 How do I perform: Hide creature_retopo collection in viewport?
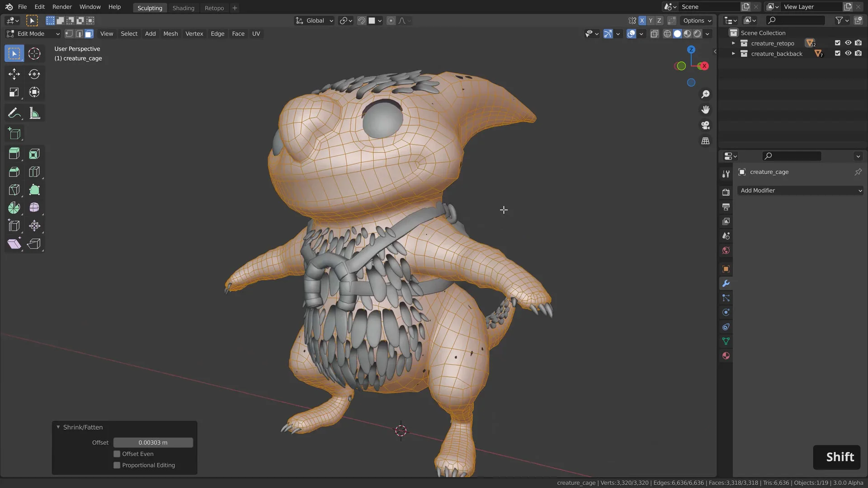[848, 43]
